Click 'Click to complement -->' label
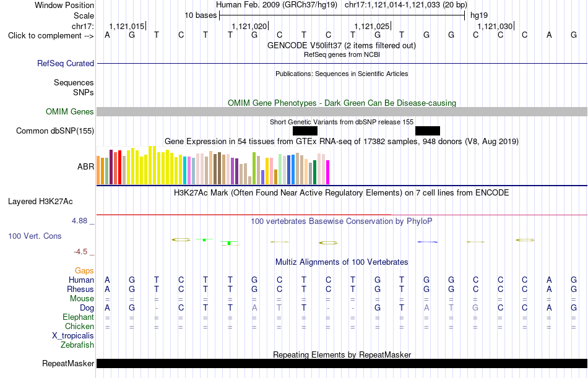 pyautogui.click(x=51, y=36)
